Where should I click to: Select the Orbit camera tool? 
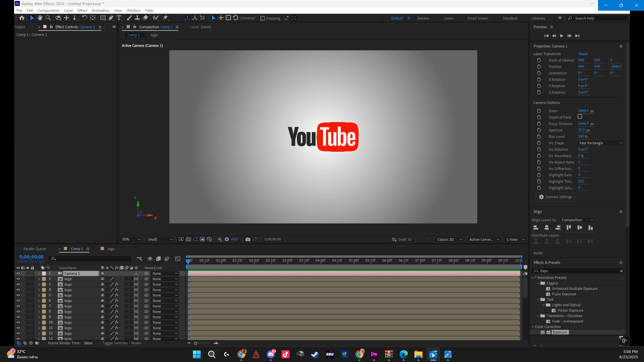(x=58, y=18)
